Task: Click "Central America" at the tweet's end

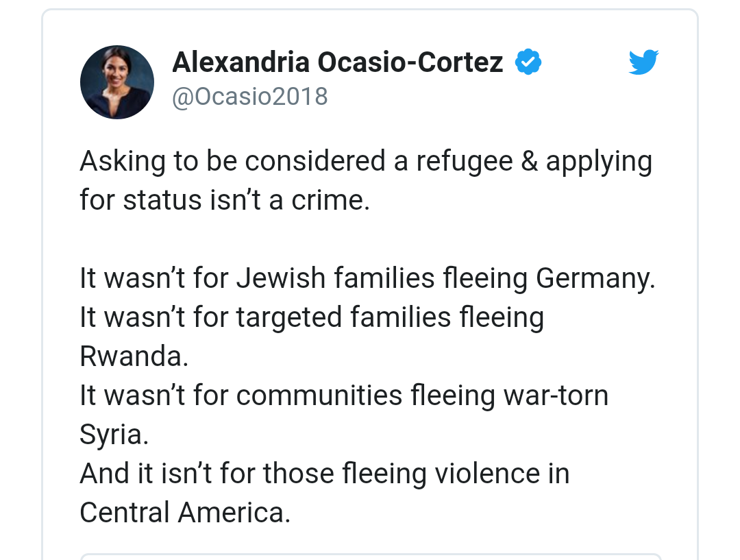Action: click(184, 513)
